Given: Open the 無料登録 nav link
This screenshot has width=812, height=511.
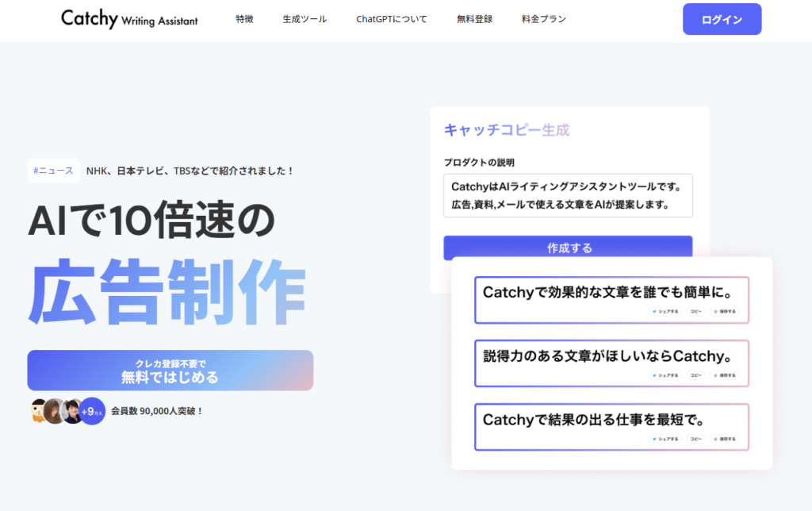Looking at the screenshot, I should (x=474, y=19).
